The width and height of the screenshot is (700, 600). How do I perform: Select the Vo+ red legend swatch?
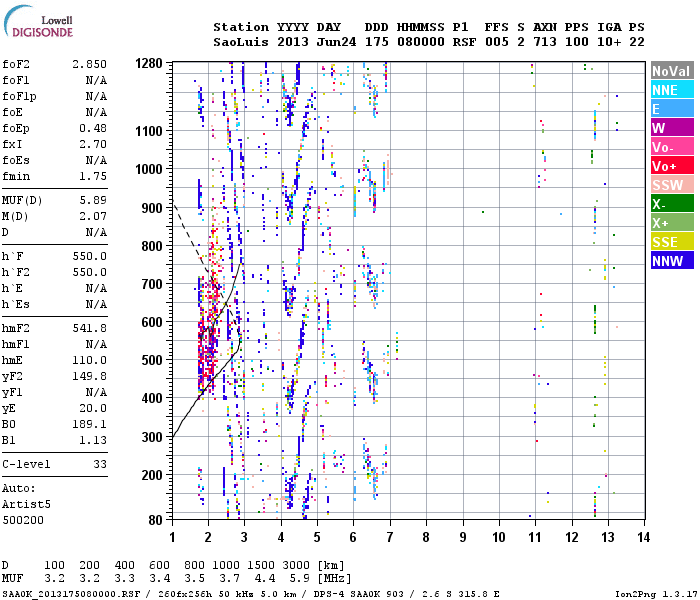pyautogui.click(x=672, y=166)
